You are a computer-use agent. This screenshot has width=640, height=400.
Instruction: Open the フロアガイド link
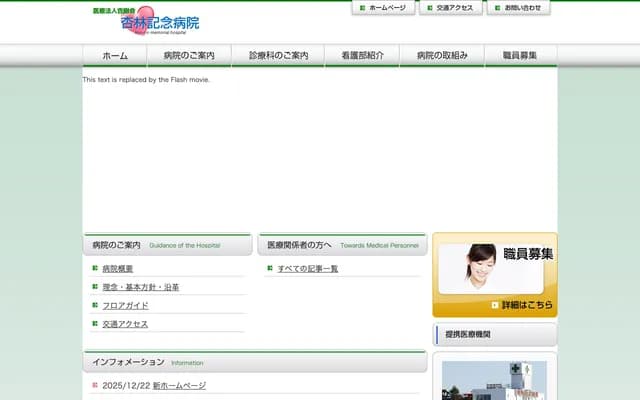125,306
